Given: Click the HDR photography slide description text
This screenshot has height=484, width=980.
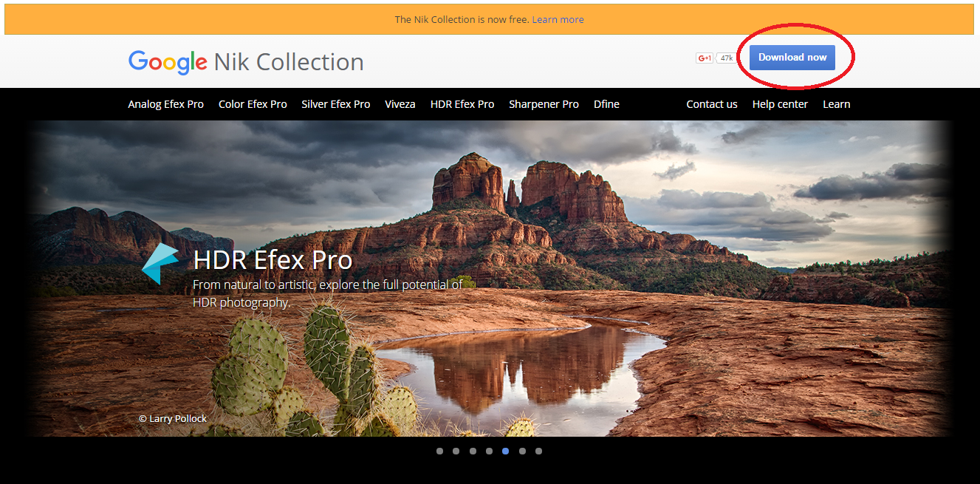Looking at the screenshot, I should (328, 293).
